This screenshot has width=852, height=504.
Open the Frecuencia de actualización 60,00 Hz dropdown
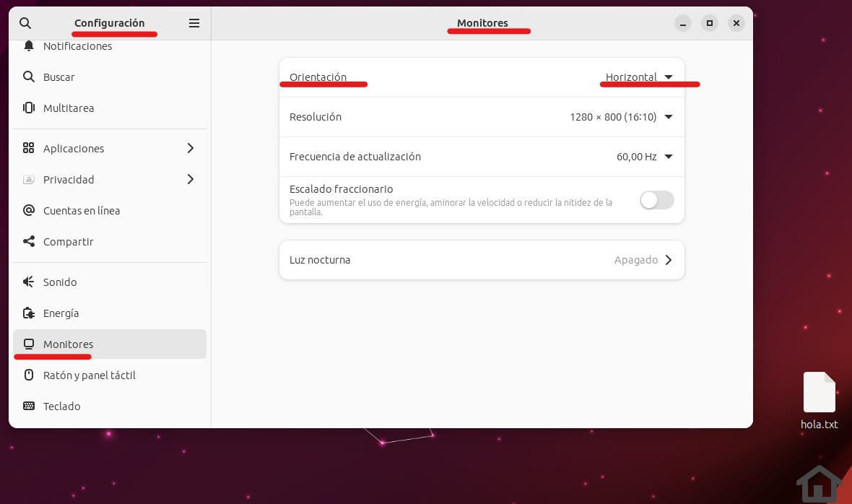pos(645,157)
